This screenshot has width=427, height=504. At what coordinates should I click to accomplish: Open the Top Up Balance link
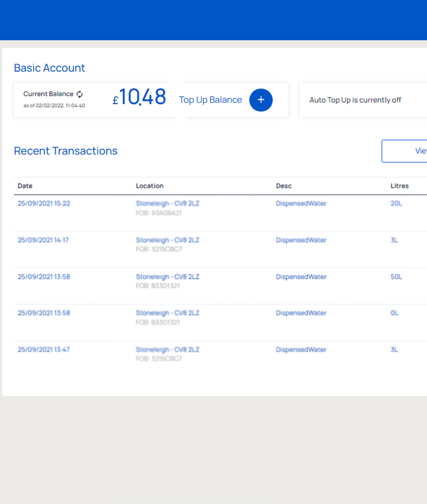click(211, 100)
